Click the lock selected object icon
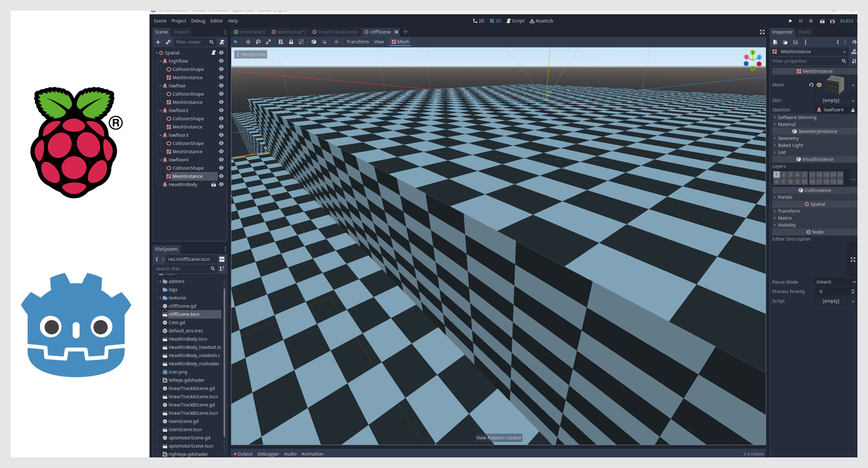Screen dimensions: 868x468 point(291,42)
